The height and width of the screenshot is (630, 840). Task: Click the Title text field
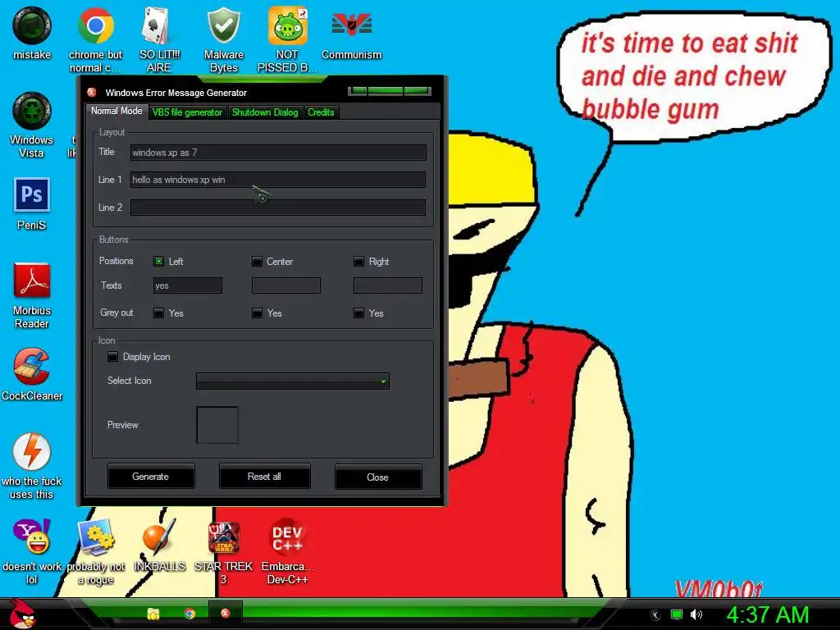click(x=278, y=153)
